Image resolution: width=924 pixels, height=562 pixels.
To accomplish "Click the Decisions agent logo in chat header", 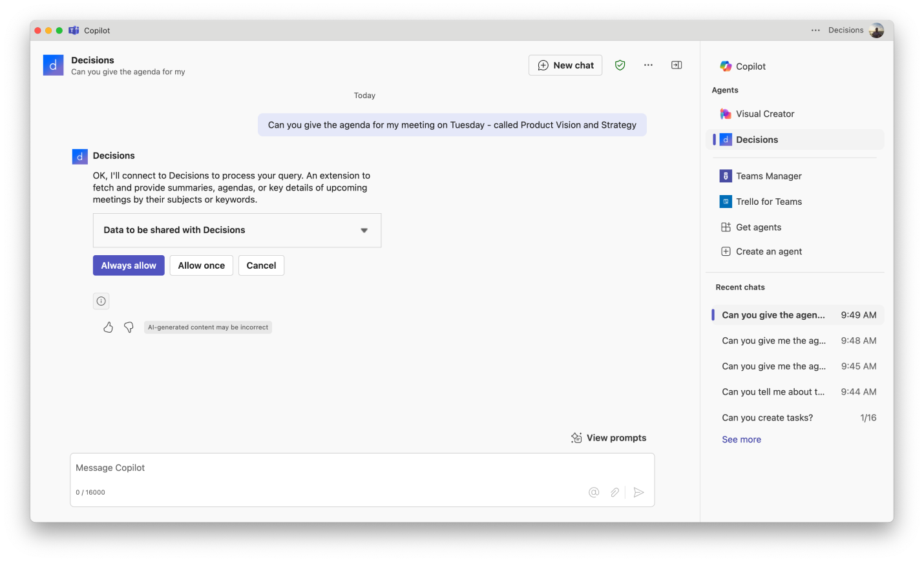I will click(53, 65).
